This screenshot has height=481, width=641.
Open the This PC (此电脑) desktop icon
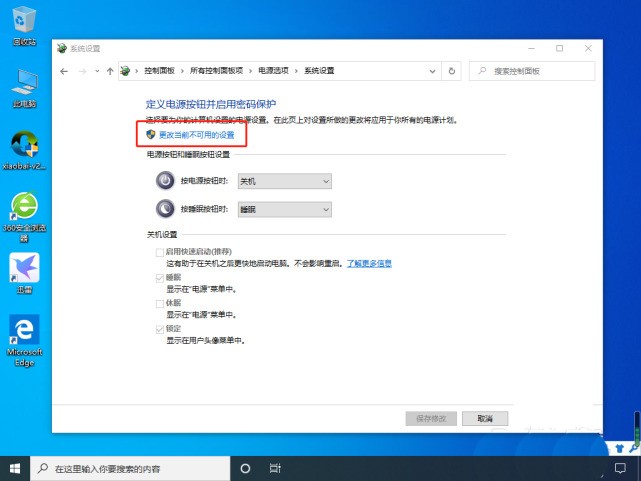[24, 88]
